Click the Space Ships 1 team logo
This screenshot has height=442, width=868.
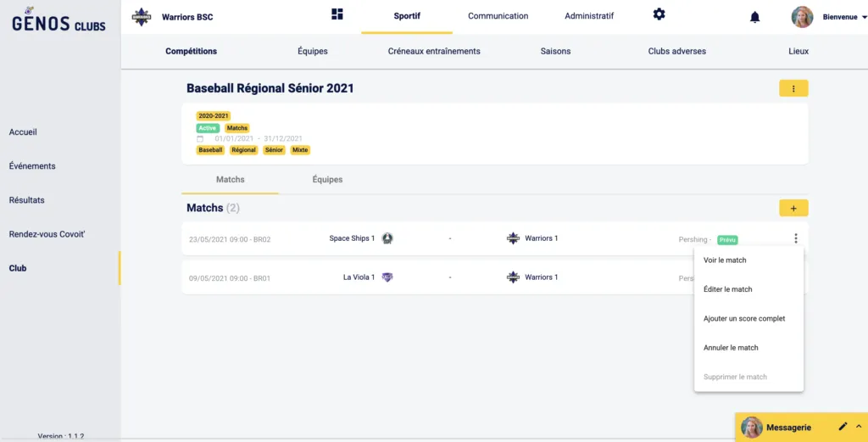coord(387,238)
